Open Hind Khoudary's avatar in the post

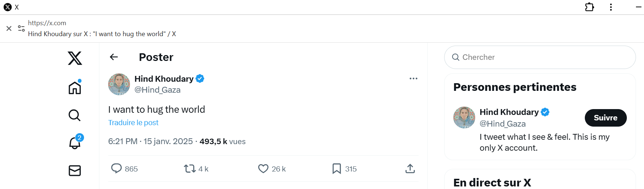point(119,84)
